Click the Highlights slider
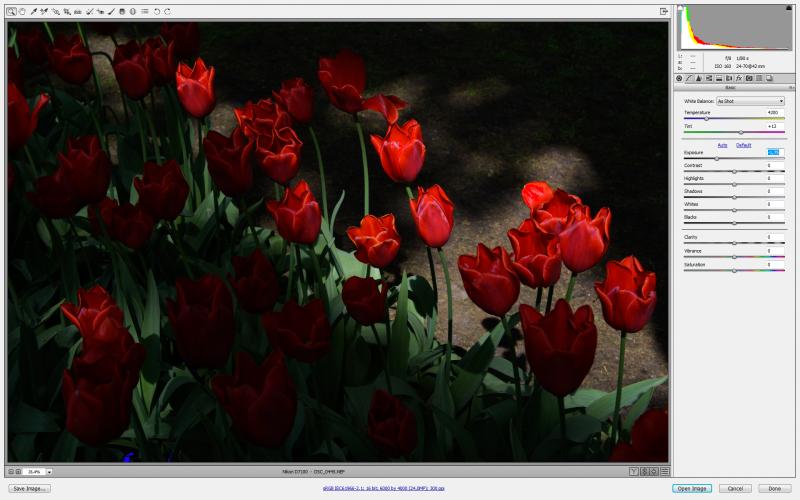 pyautogui.click(x=734, y=184)
